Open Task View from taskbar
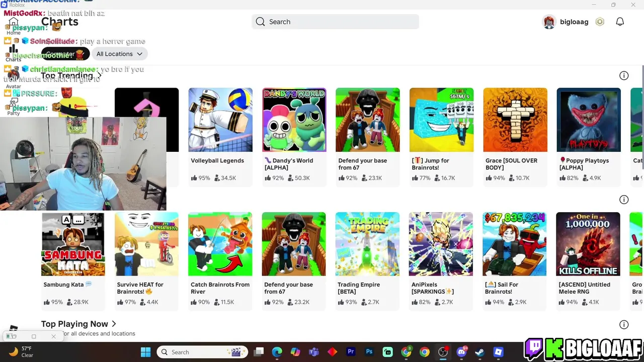The image size is (644, 362). [x=259, y=352]
